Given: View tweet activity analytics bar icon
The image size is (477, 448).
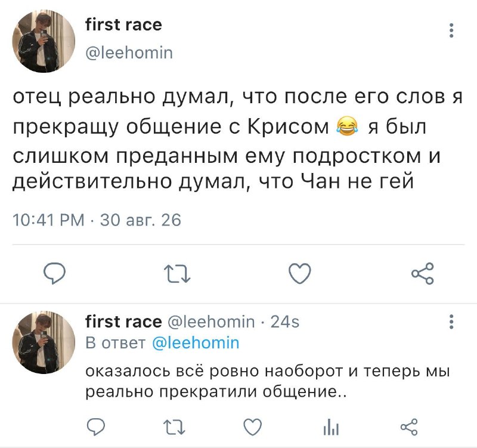Looking at the screenshot, I should pos(331,427).
